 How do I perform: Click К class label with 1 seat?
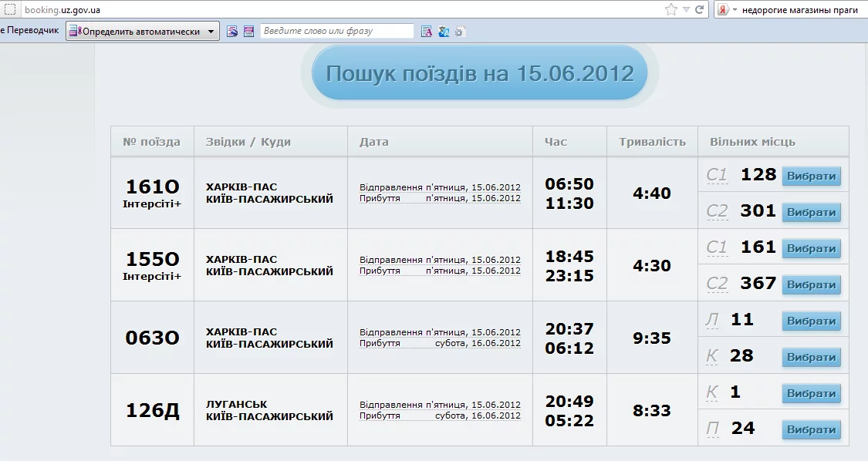pos(712,393)
